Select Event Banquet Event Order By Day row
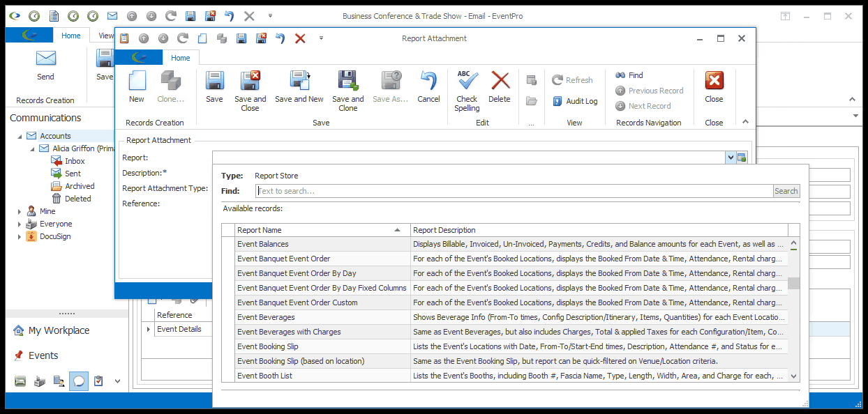 coord(511,273)
